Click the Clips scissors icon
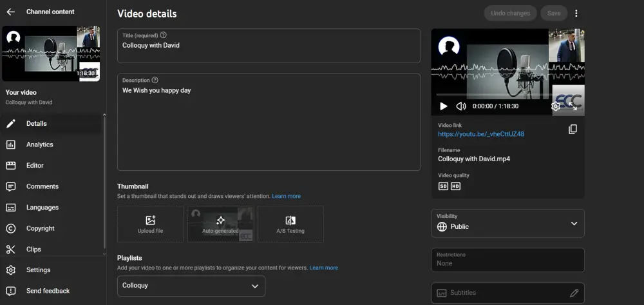 [11, 250]
